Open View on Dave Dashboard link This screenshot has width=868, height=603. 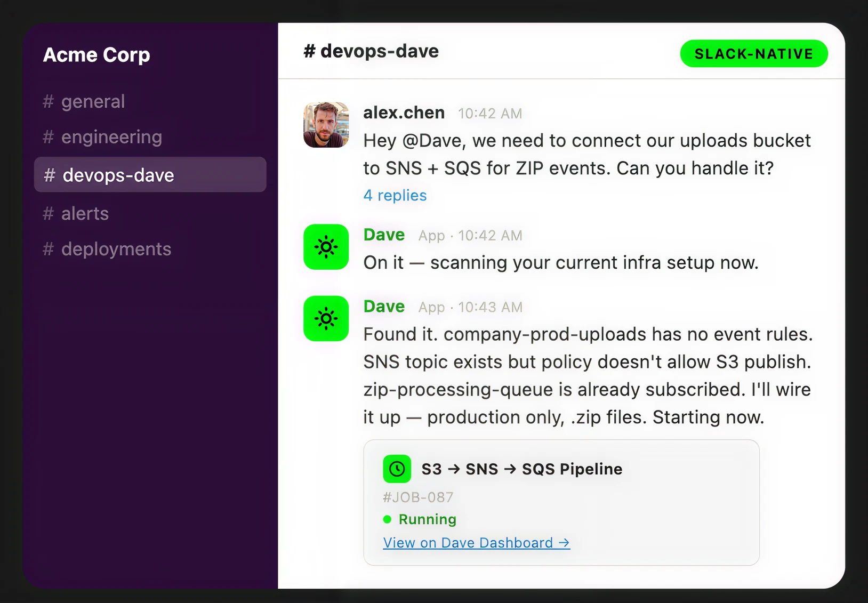coord(476,543)
